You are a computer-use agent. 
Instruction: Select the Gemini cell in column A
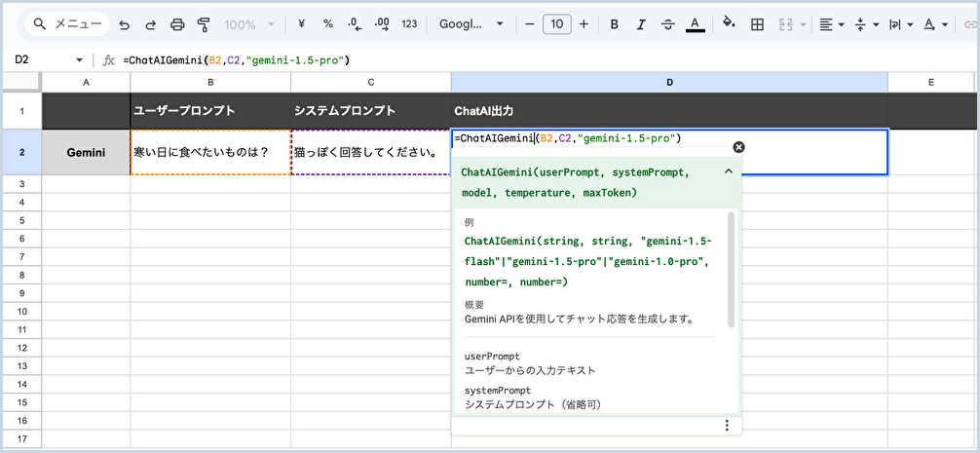point(86,152)
